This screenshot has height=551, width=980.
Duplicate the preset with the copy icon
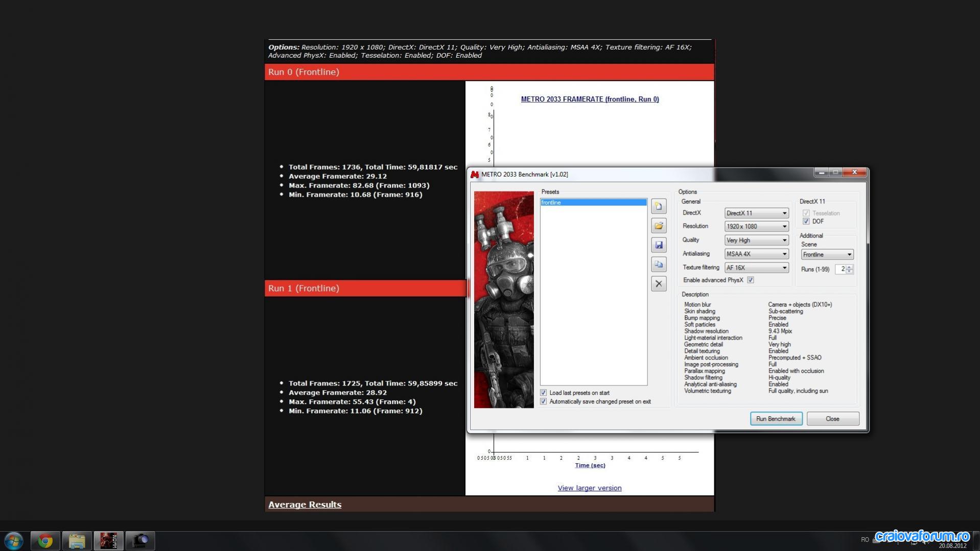pos(659,265)
